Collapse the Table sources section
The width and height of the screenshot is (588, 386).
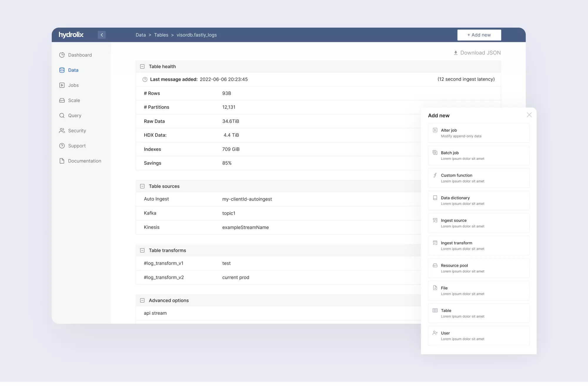[x=142, y=186]
